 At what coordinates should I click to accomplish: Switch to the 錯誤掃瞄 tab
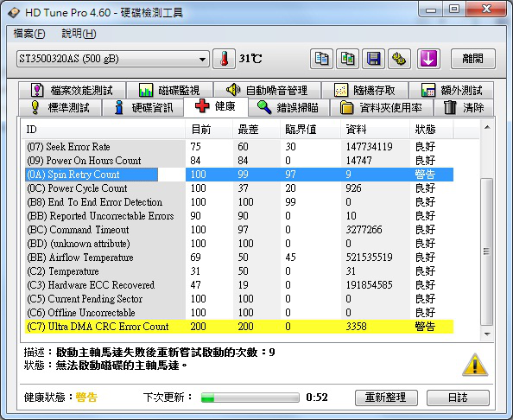pos(288,107)
